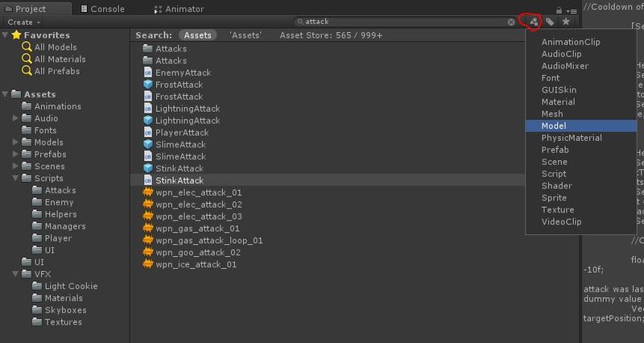The height and width of the screenshot is (343, 644).
Task: Select wpn_elec_attack_02 audio clip icon
Action: [148, 205]
